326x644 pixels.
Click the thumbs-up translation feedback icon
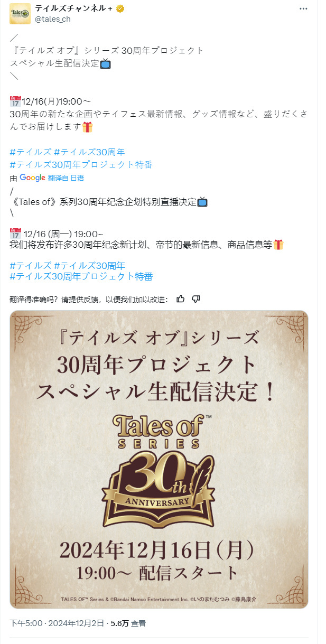click(x=181, y=299)
